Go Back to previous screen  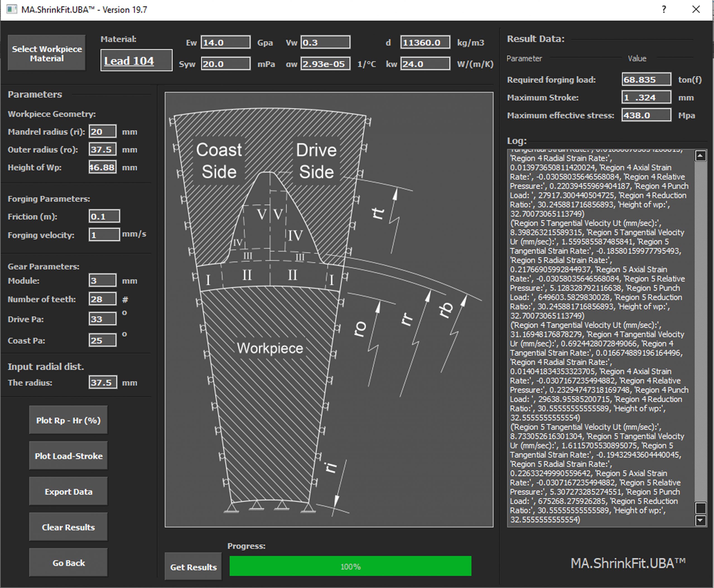point(68,563)
